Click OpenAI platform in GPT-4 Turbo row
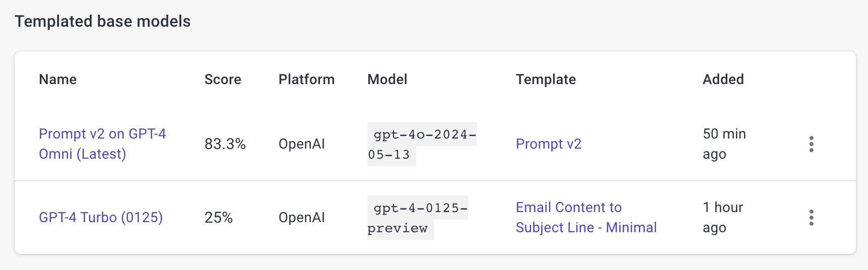The image size is (868, 270). (302, 218)
